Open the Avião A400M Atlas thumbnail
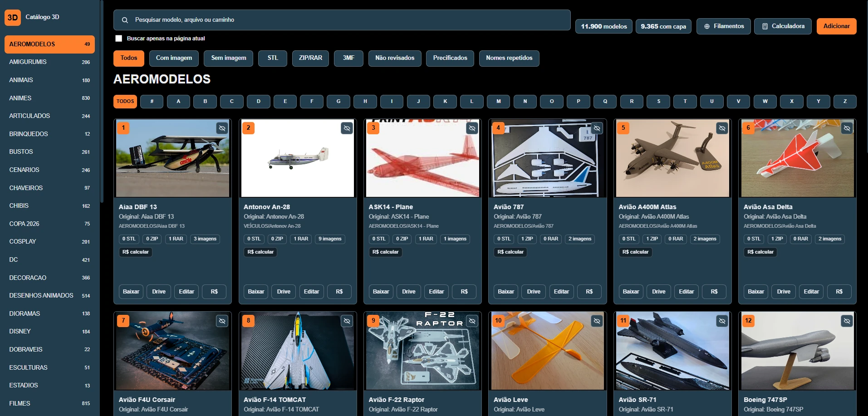868x416 pixels. pos(672,158)
